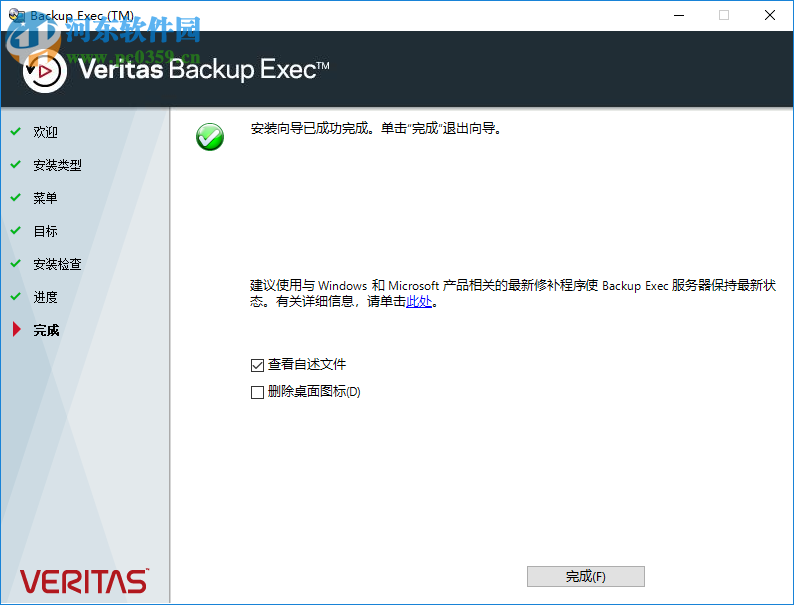The image size is (794, 605).
Task: Enable the 删除桌面图标(D) checkbox
Action: tap(257, 392)
